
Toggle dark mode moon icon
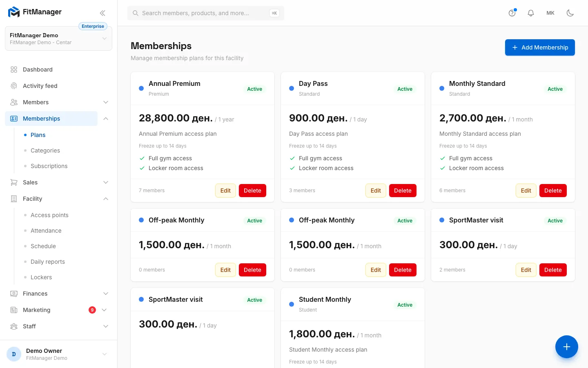(x=570, y=13)
